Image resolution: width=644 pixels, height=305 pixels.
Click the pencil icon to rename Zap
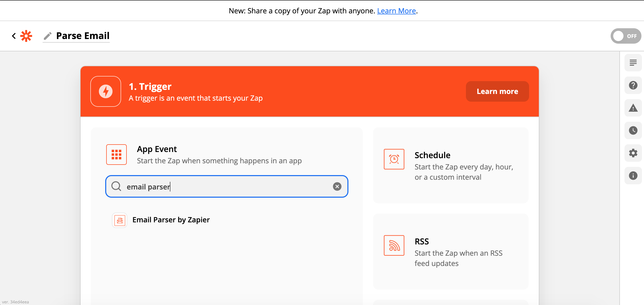click(x=48, y=36)
